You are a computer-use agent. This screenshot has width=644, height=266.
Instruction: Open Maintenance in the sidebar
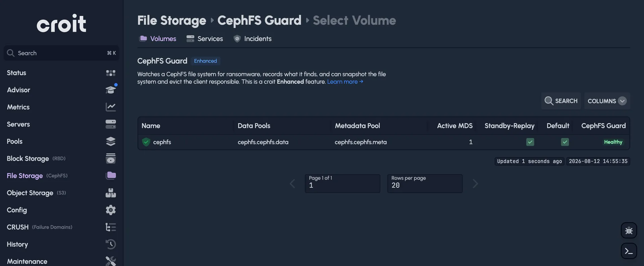pyautogui.click(x=61, y=261)
